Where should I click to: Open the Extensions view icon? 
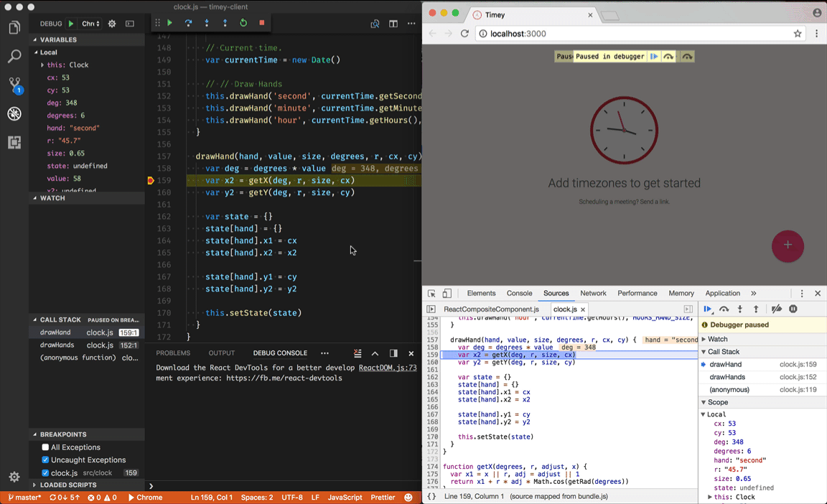click(14, 142)
